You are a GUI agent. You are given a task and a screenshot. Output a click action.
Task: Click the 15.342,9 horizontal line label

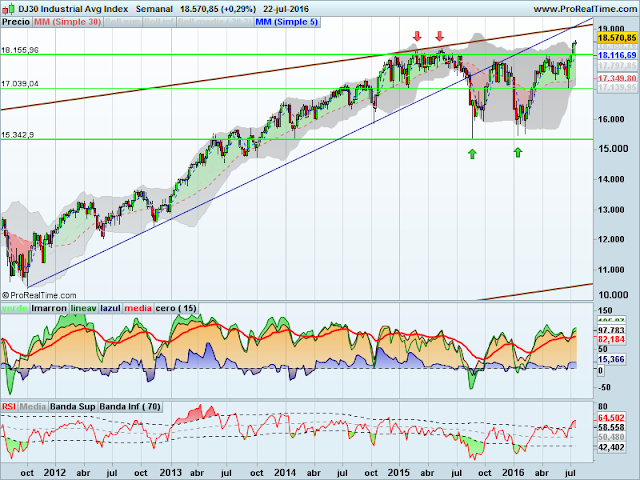click(18, 135)
